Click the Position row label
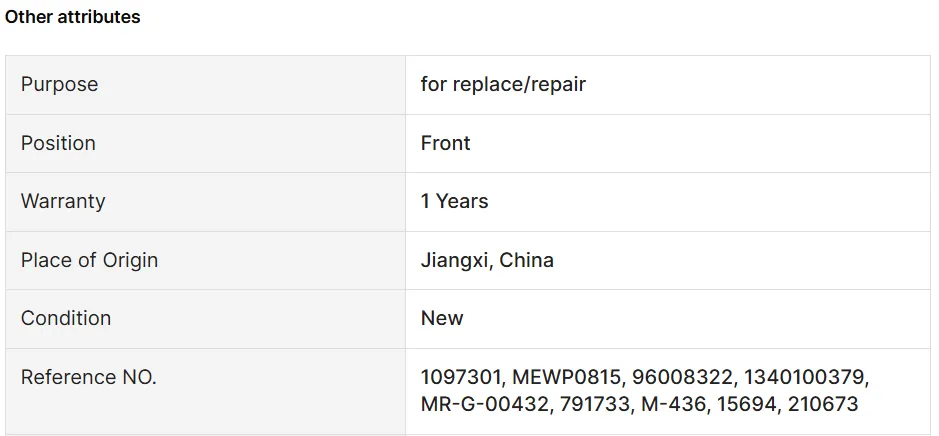939x436 pixels. pos(58,143)
